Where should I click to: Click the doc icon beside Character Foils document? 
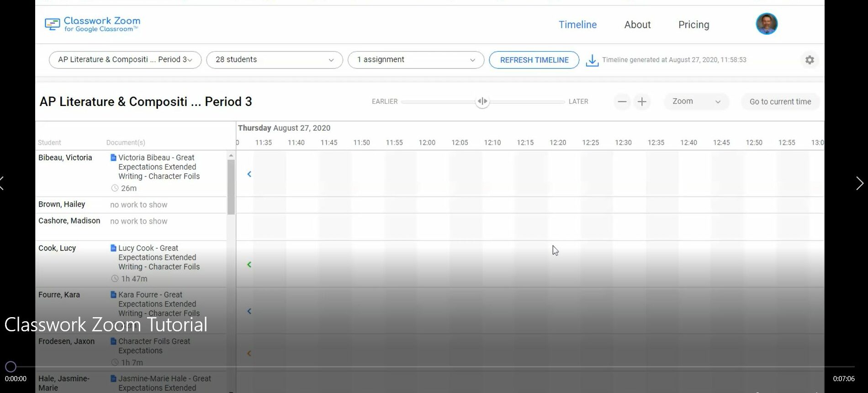pyautogui.click(x=113, y=341)
